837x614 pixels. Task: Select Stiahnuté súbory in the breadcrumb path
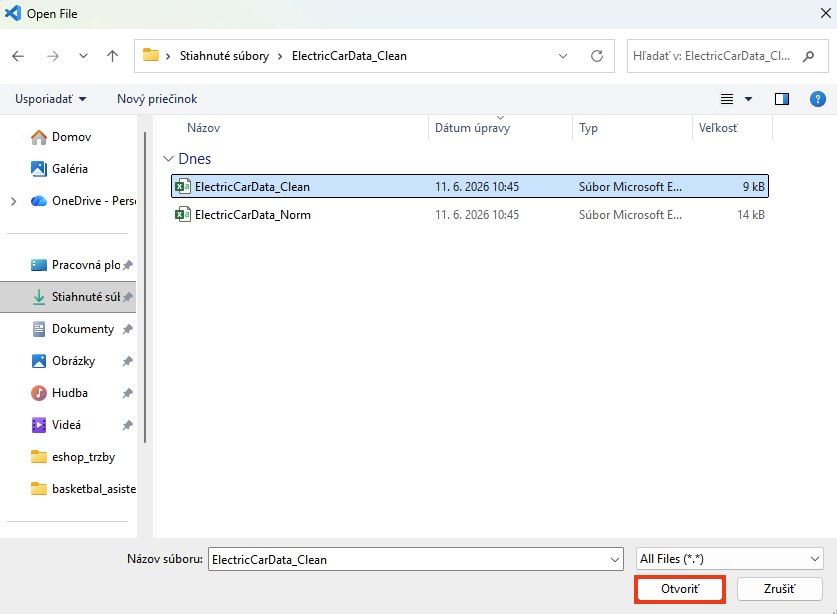coord(224,56)
